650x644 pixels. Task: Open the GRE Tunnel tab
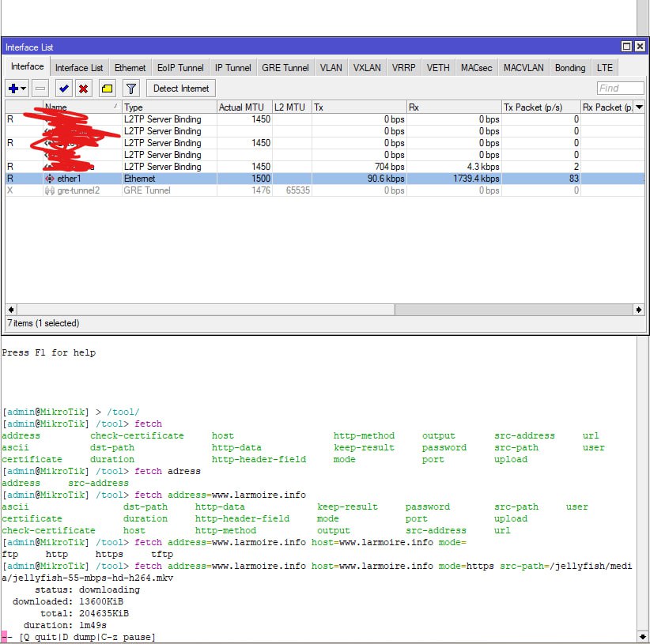pyautogui.click(x=285, y=68)
